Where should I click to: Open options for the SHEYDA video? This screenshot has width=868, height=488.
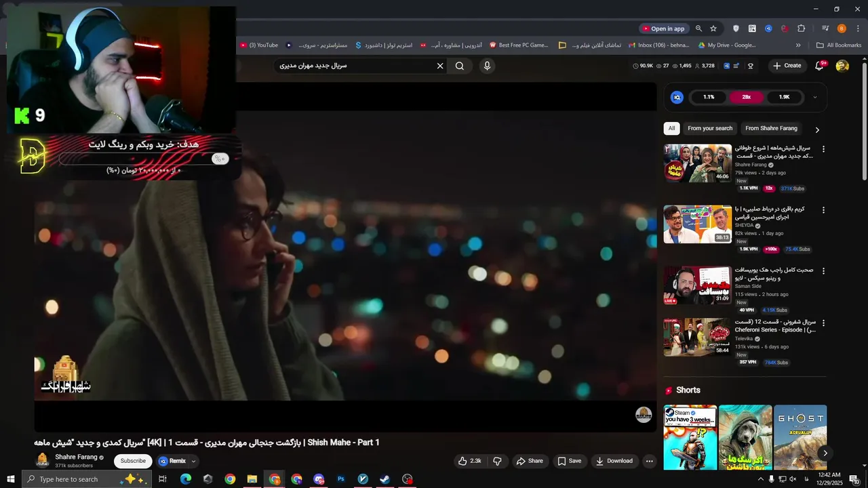[x=824, y=210]
